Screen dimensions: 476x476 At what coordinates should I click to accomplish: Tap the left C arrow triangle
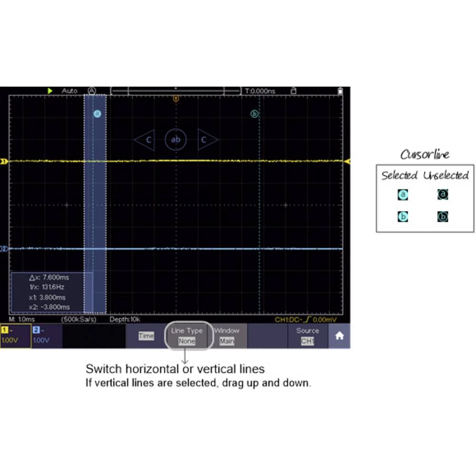coord(145,139)
